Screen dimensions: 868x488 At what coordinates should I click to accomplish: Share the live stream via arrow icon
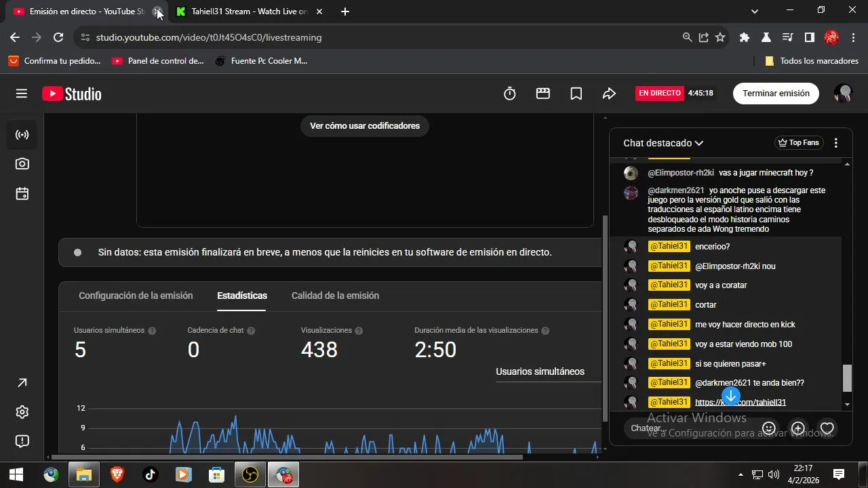609,94
